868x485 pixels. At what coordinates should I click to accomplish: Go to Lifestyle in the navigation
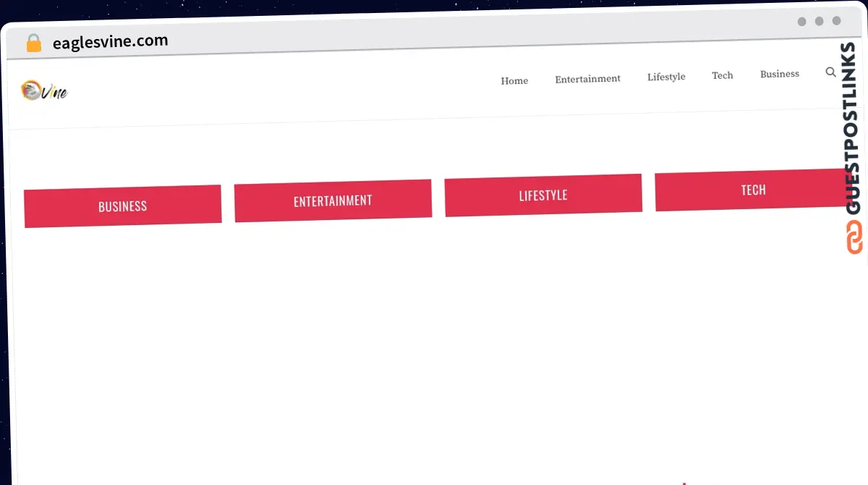[666, 77]
